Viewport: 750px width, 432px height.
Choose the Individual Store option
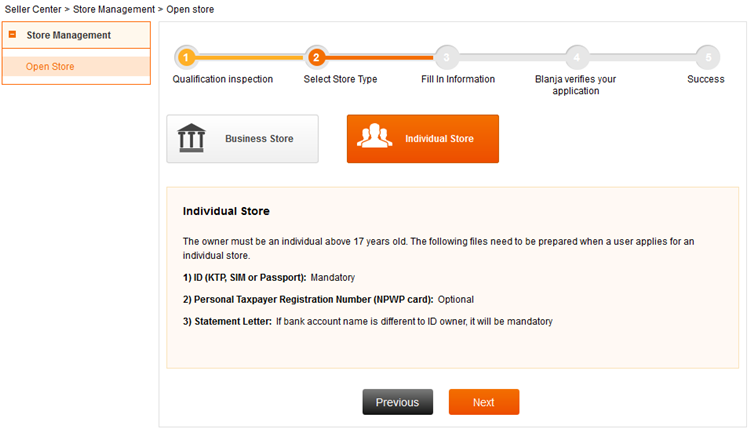click(x=423, y=139)
